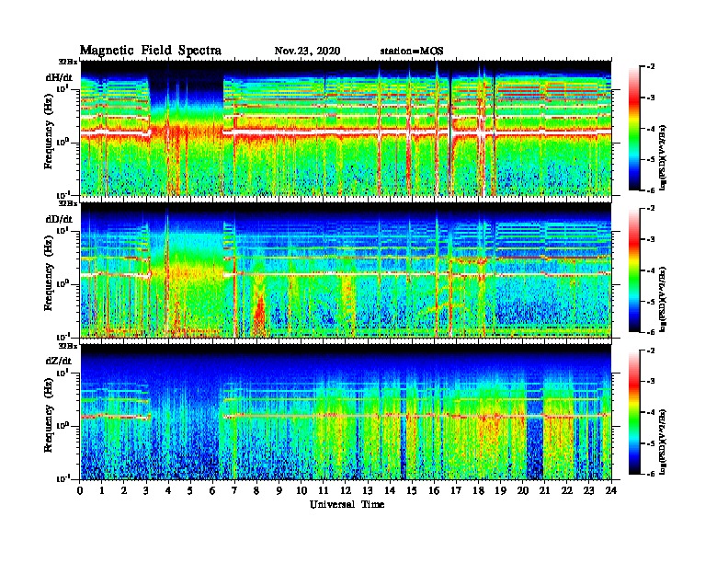Select the "Nov.23, 2020" date text
Viewport: 728px width, 563px height.
coord(307,52)
